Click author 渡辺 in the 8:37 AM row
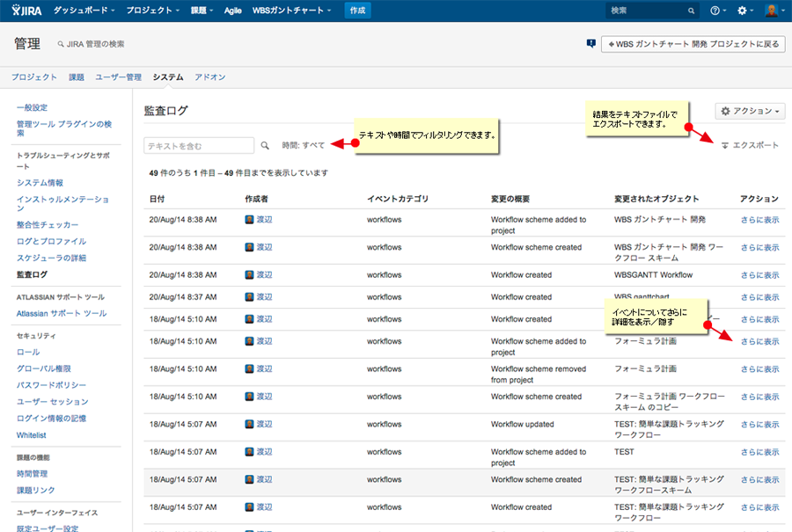 click(x=264, y=297)
